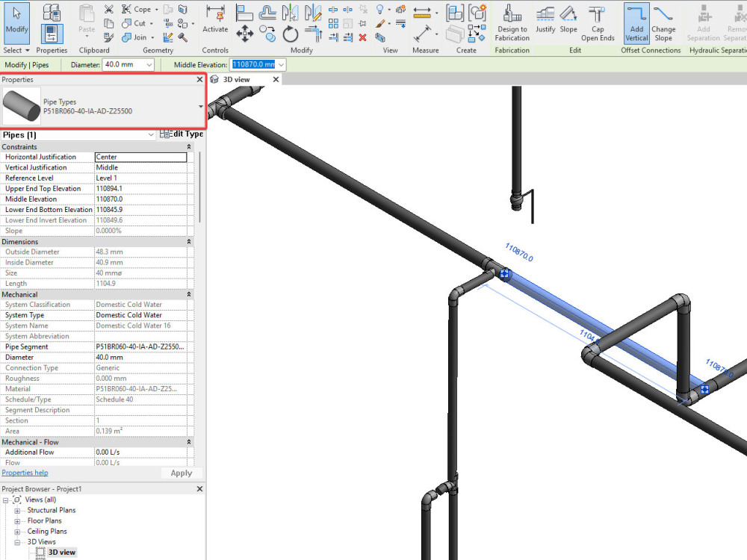Click the Properties palette icon
The width and height of the screenshot is (747, 560).
pyautogui.click(x=51, y=33)
